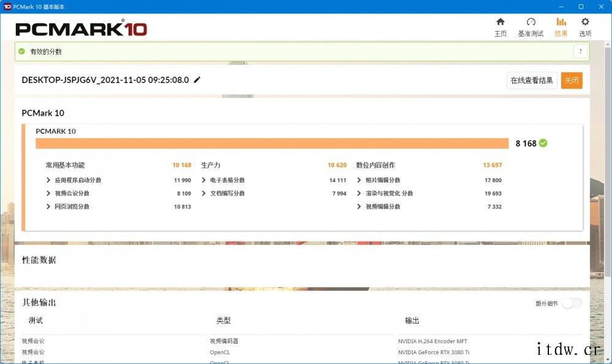Toggle the 额外细节 switch

point(572,303)
